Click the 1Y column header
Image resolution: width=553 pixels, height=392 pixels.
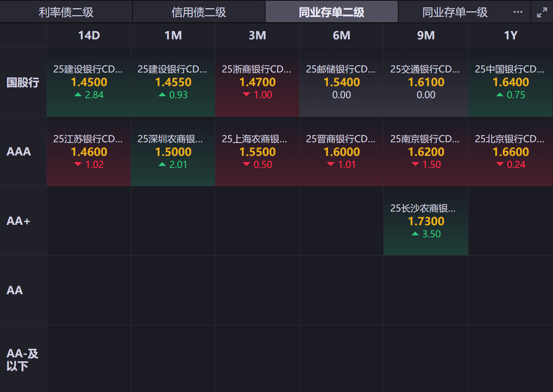[x=510, y=35]
